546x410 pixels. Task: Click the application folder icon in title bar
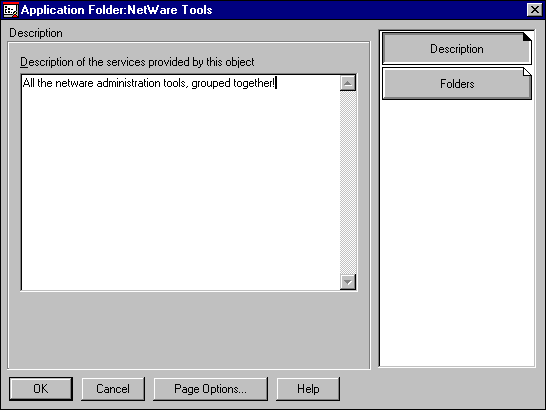[x=10, y=10]
